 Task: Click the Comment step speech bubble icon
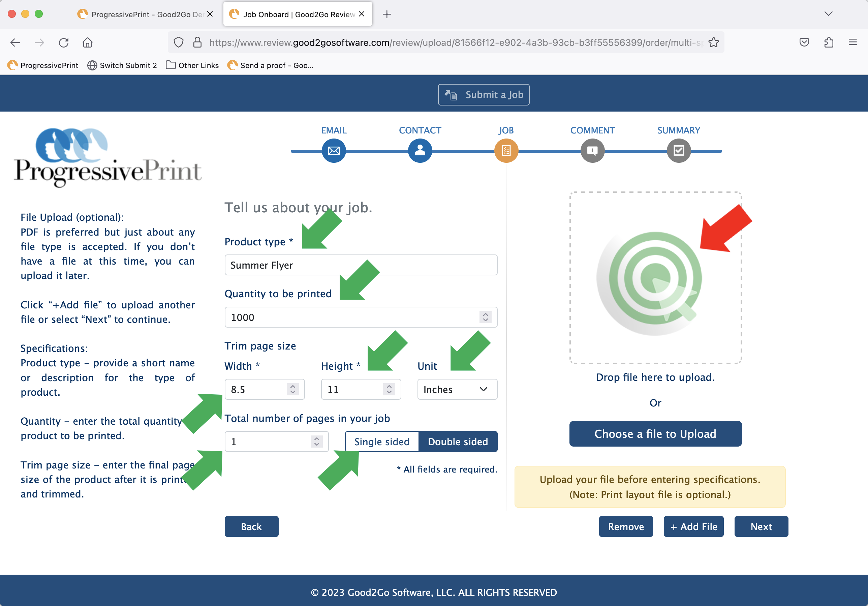[x=592, y=151]
